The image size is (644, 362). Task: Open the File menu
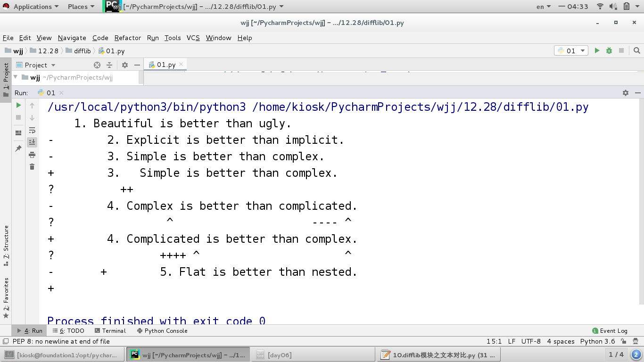click(8, 38)
